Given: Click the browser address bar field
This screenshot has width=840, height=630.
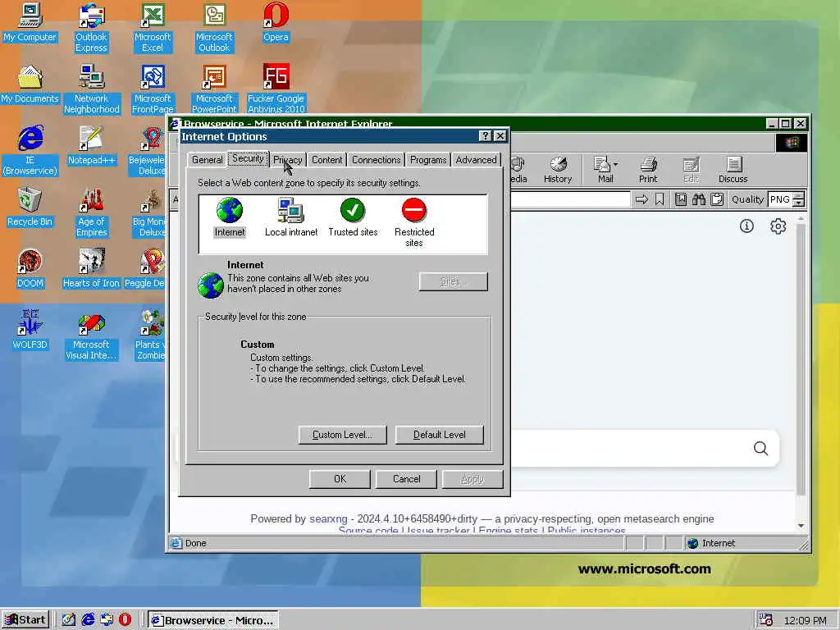Looking at the screenshot, I should [571, 199].
